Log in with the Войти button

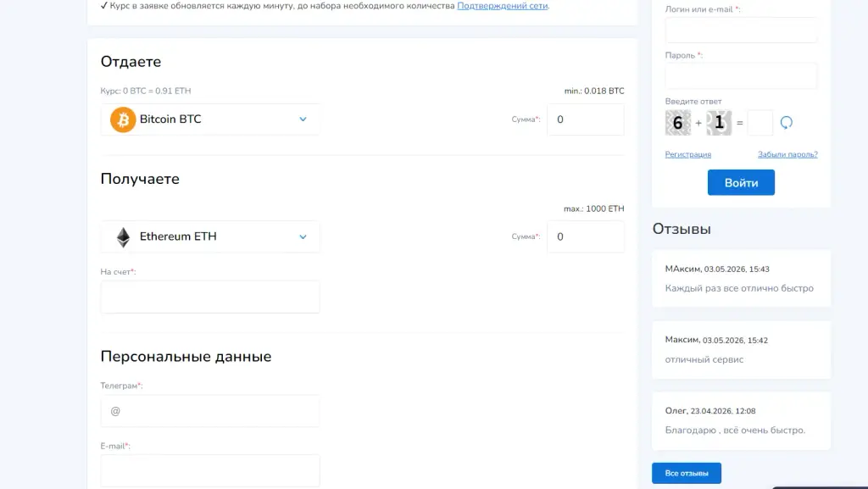point(741,182)
